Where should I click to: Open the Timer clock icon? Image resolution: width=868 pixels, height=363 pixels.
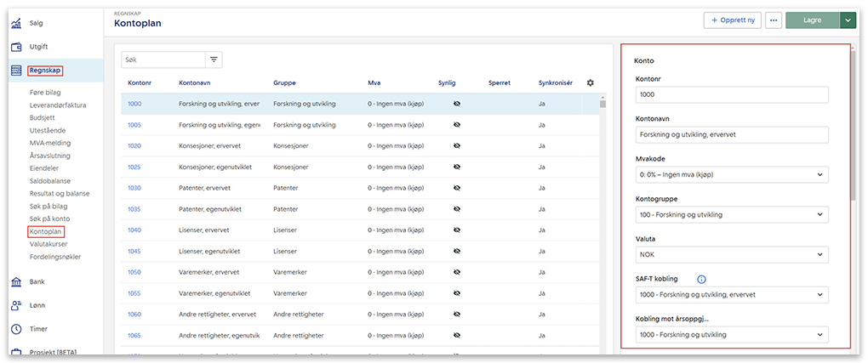tap(16, 329)
